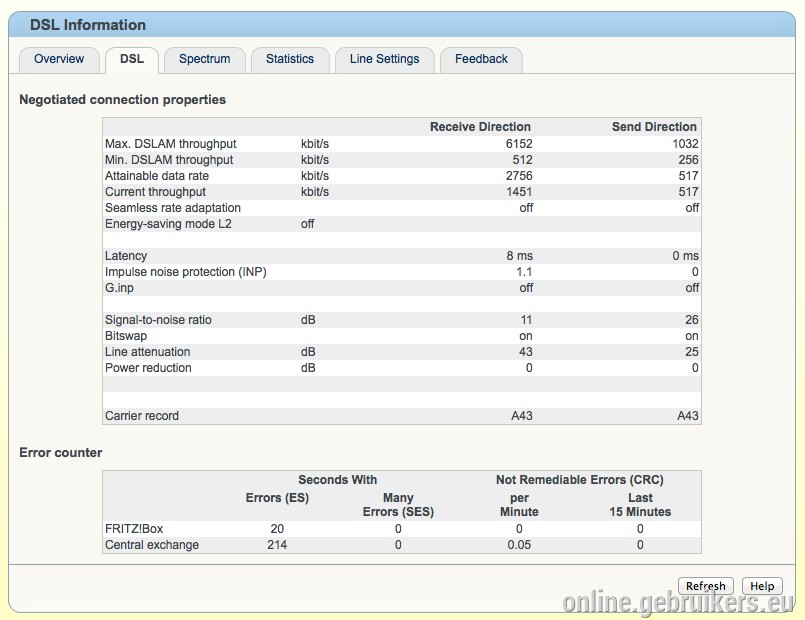Click FRITZ!Box errors value 20
Viewport: 805px width, 620px height.
coord(277,529)
